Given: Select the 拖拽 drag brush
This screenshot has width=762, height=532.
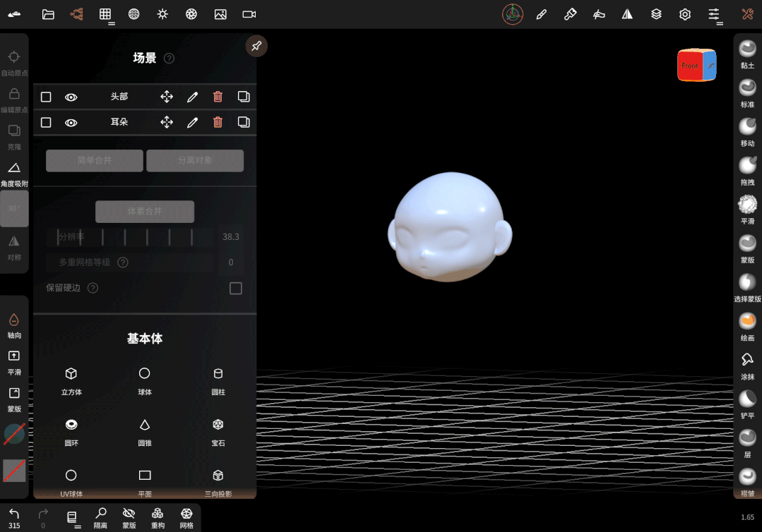Looking at the screenshot, I should (x=747, y=171).
